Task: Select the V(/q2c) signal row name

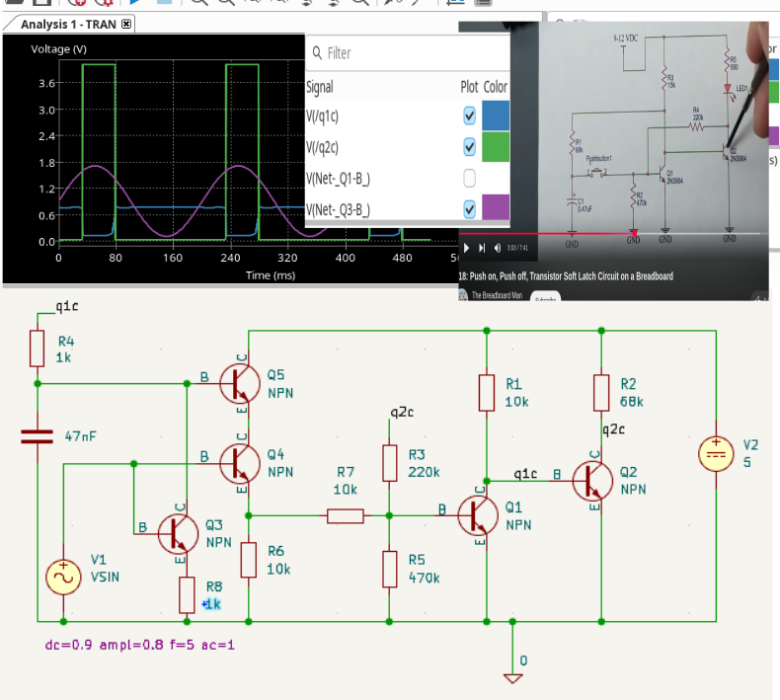Action: pos(322,147)
